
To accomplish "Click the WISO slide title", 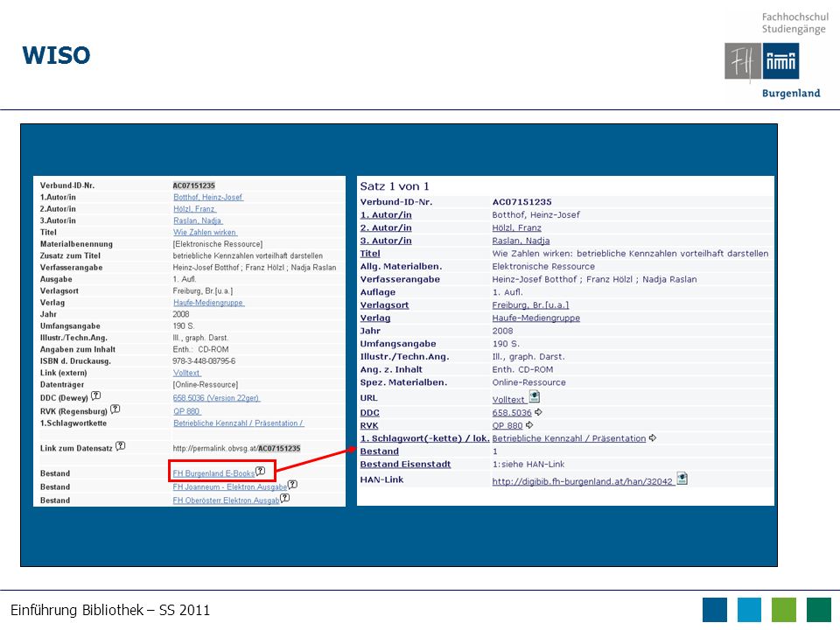I will [56, 56].
